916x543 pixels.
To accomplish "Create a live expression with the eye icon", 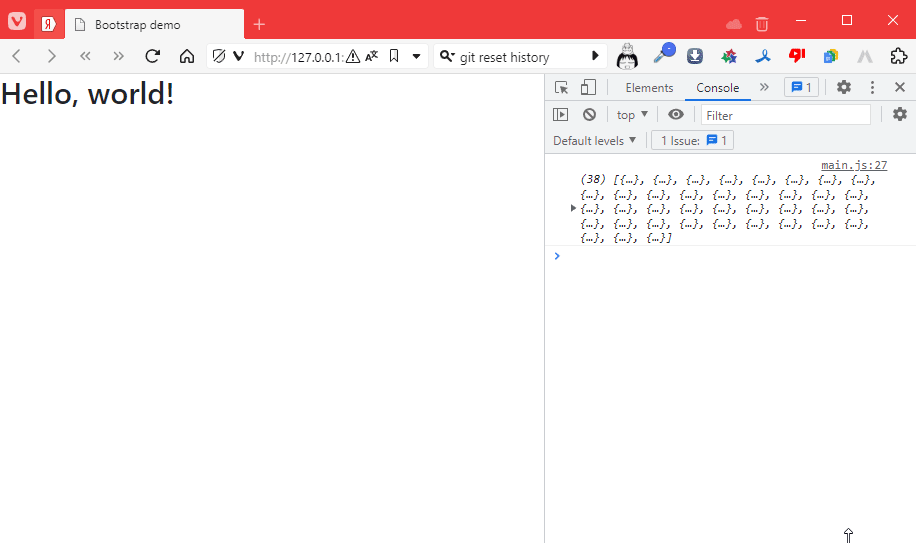I will [676, 115].
